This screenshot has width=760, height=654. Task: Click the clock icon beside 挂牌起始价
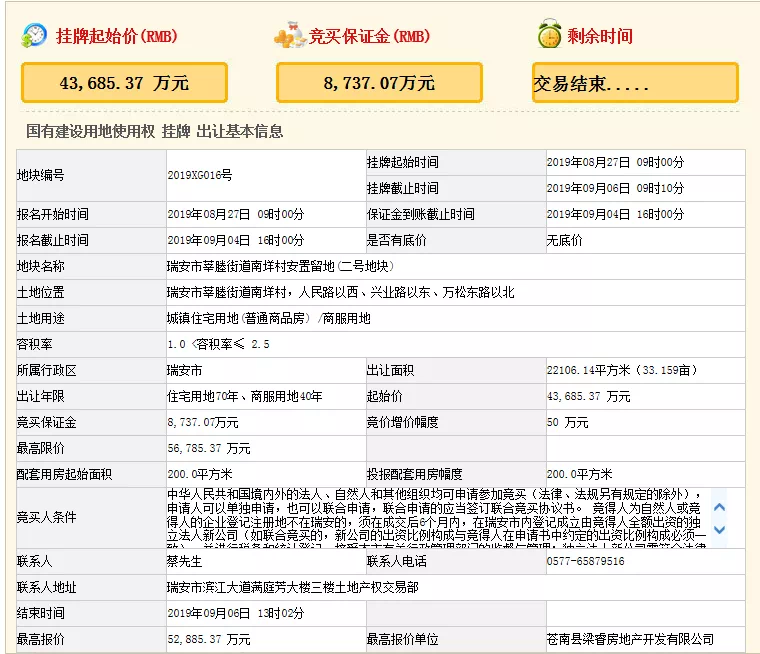pyautogui.click(x=34, y=36)
